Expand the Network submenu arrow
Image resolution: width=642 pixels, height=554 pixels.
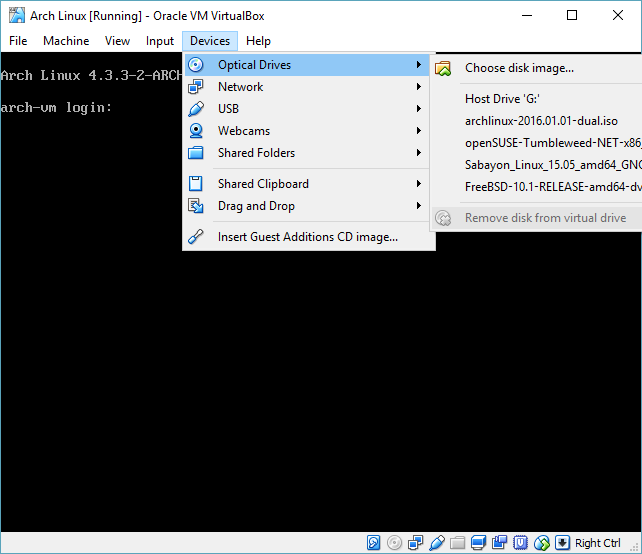[418, 87]
